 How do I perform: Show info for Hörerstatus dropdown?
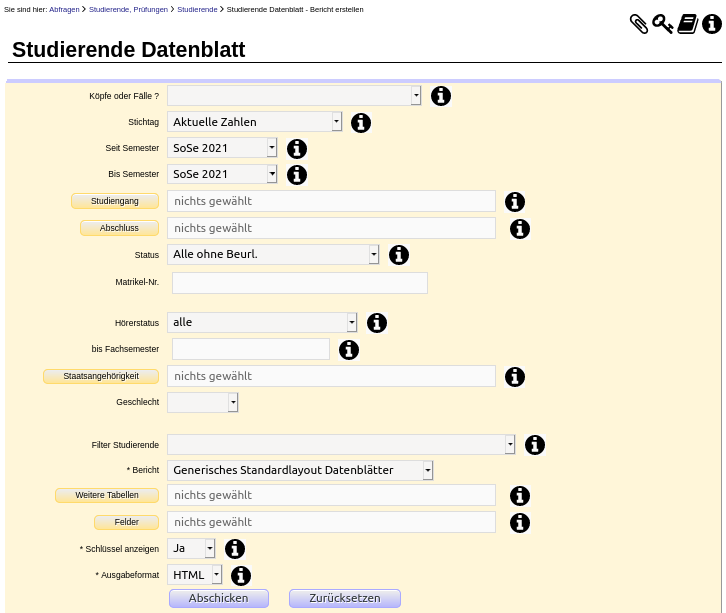pos(377,323)
